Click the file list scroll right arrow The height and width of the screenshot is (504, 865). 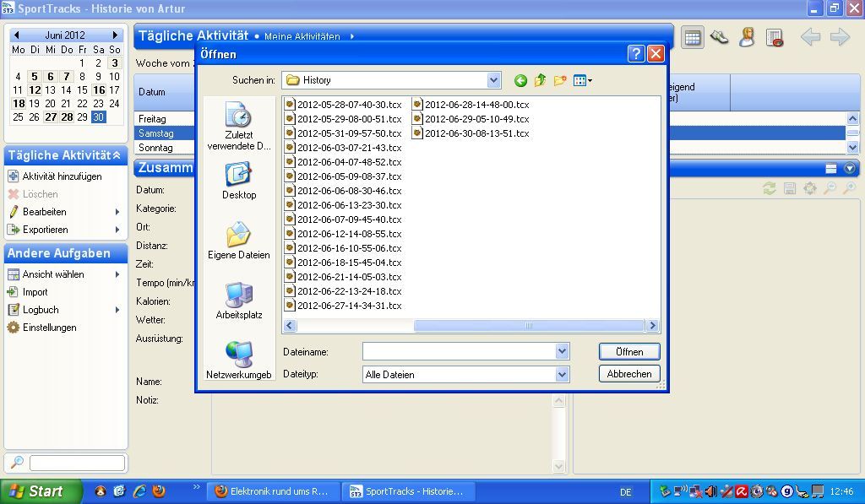[653, 326]
